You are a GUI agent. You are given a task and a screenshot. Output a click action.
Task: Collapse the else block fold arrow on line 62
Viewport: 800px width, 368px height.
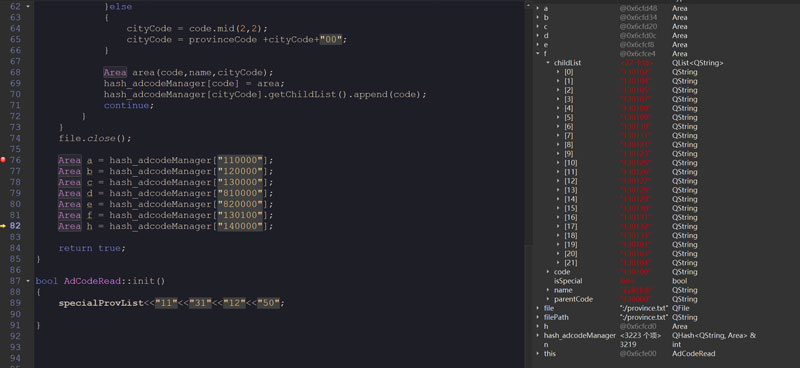(x=28, y=7)
